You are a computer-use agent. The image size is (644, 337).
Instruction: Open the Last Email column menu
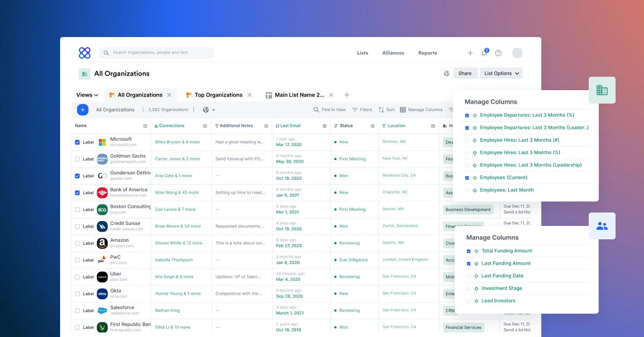coord(324,126)
